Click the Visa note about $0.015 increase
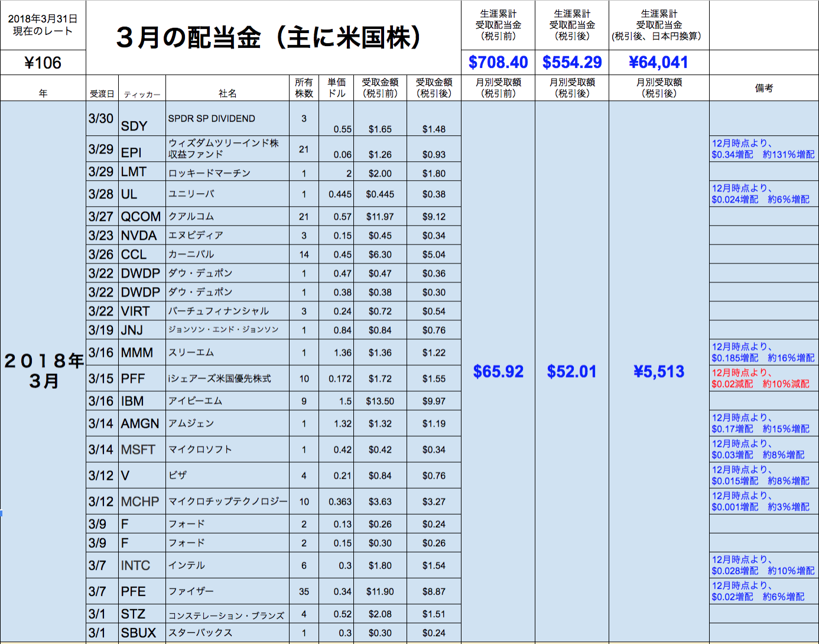 [763, 475]
